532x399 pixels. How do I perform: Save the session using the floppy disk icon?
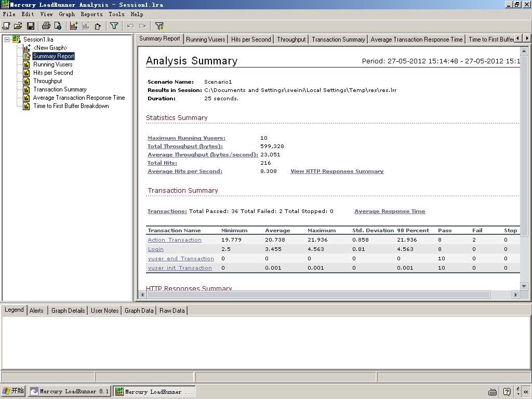31,26
